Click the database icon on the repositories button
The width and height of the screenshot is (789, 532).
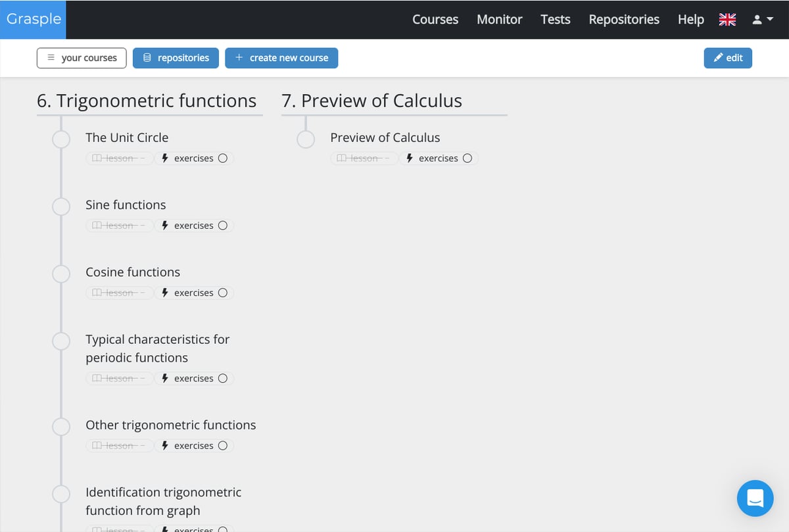pos(147,58)
